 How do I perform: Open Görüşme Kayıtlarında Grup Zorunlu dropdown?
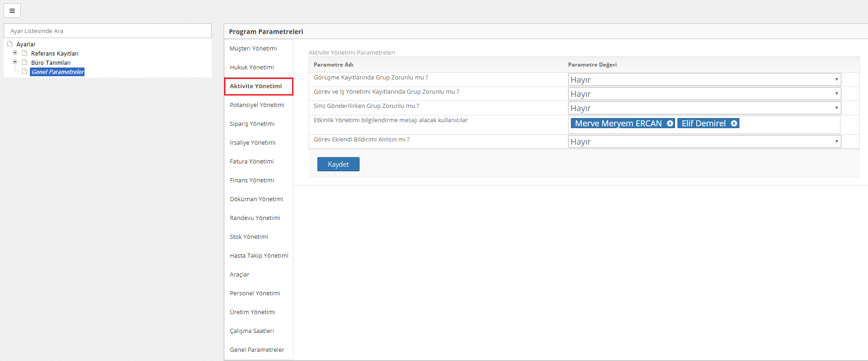tap(704, 79)
